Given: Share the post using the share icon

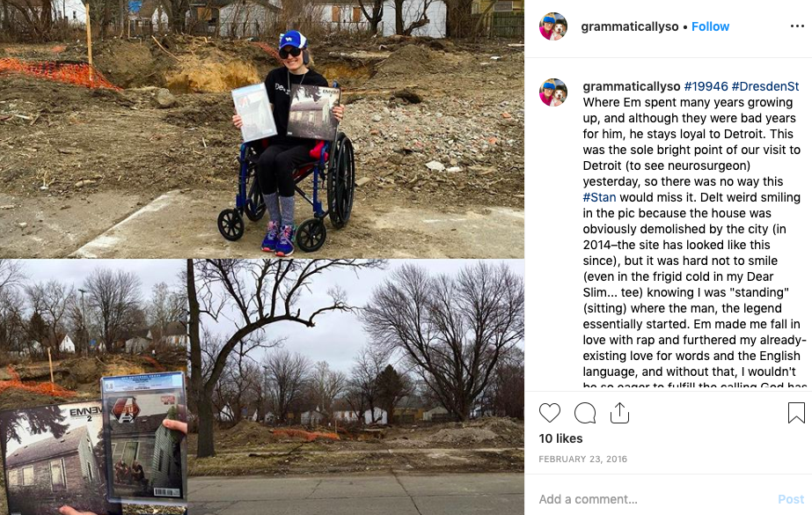Looking at the screenshot, I should (619, 413).
